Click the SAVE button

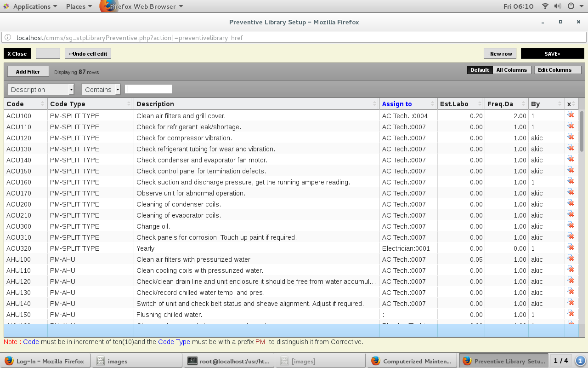[552, 54]
